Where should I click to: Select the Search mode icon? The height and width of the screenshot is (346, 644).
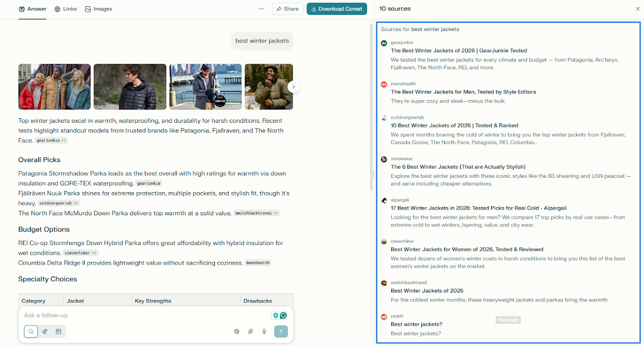tap(31, 332)
